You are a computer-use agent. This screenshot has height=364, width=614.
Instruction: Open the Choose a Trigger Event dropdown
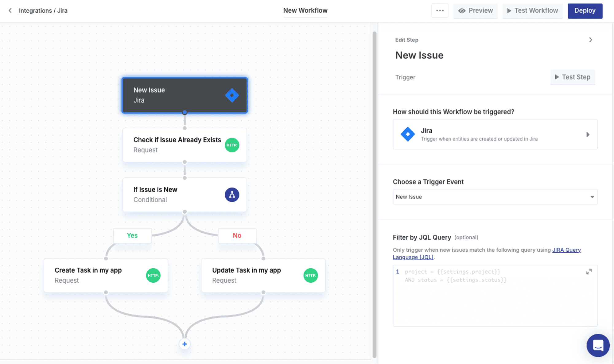point(495,197)
